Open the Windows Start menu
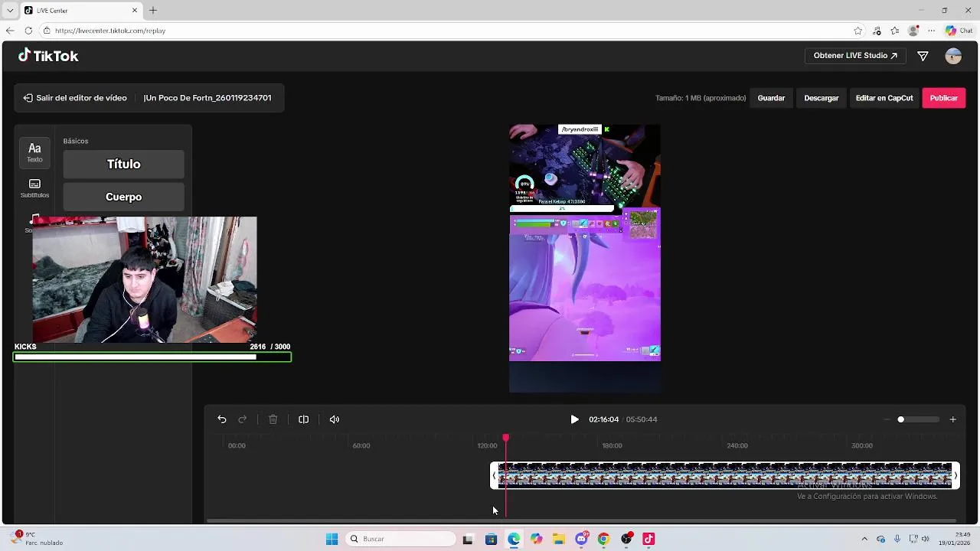Image resolution: width=980 pixels, height=551 pixels. coord(332,539)
